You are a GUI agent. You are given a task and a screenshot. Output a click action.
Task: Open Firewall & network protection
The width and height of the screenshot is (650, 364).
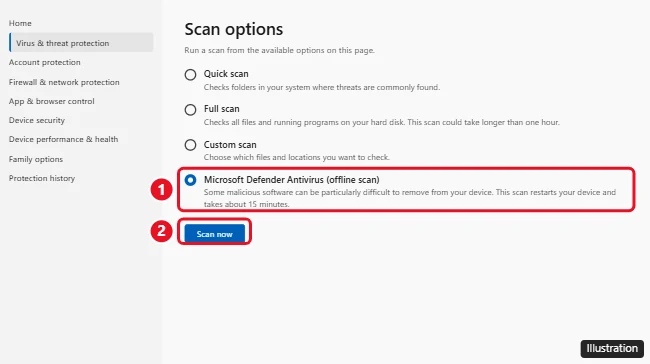(64, 82)
